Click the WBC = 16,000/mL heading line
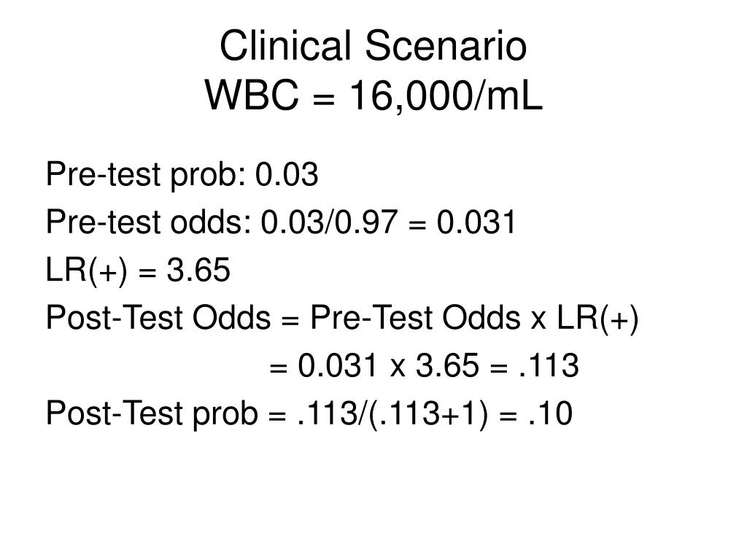The height and width of the screenshot is (560, 747). (x=373, y=96)
